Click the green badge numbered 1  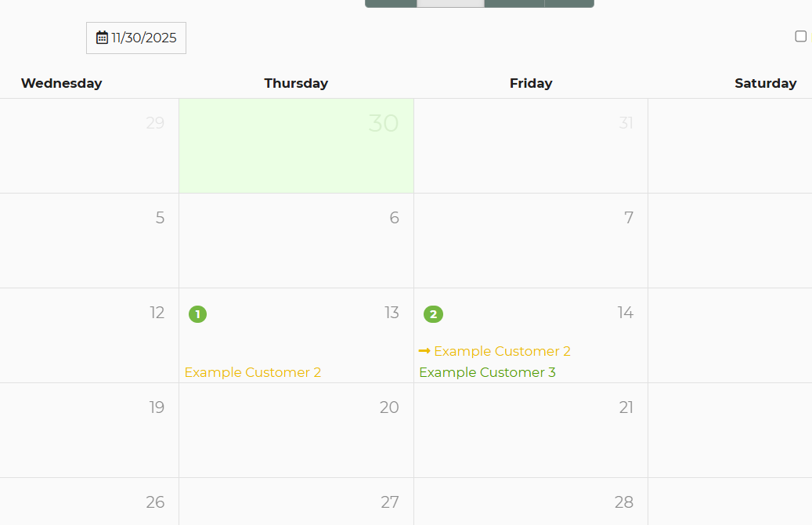coord(197,314)
